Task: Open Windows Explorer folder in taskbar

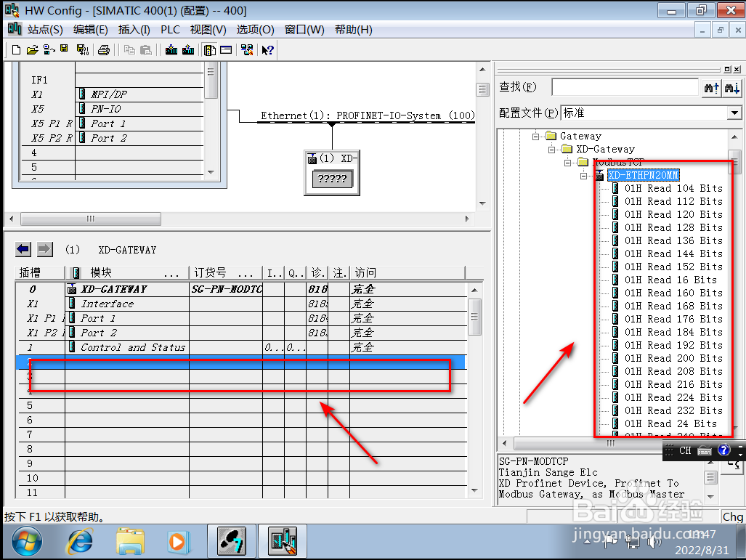Action: [x=130, y=542]
